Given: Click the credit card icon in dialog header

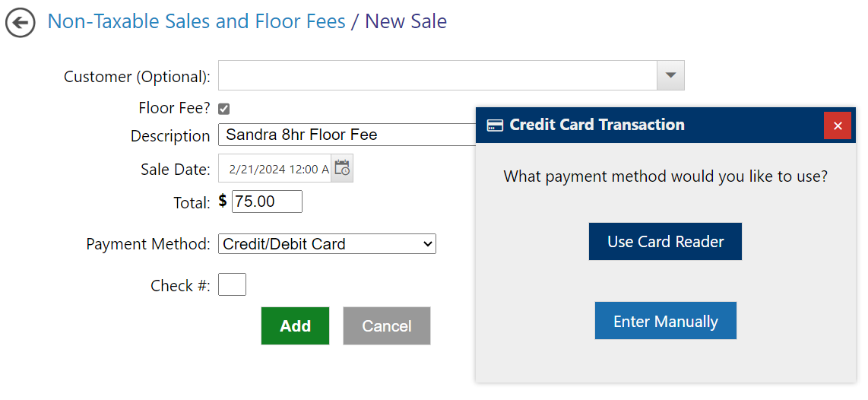Looking at the screenshot, I should click(495, 125).
